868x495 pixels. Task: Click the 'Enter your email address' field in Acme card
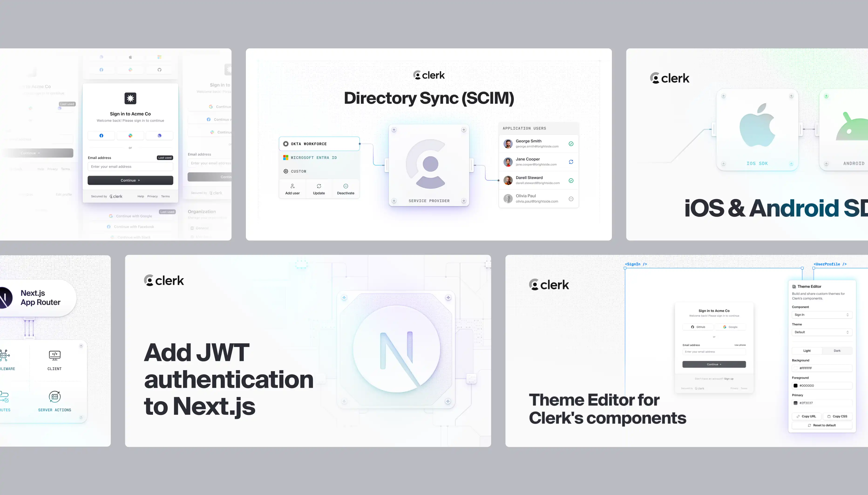(130, 167)
